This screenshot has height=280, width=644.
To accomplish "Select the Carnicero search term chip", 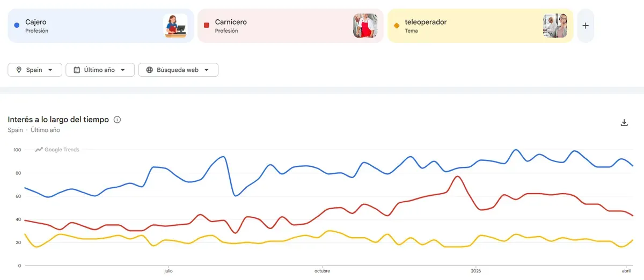I will coord(274,26).
